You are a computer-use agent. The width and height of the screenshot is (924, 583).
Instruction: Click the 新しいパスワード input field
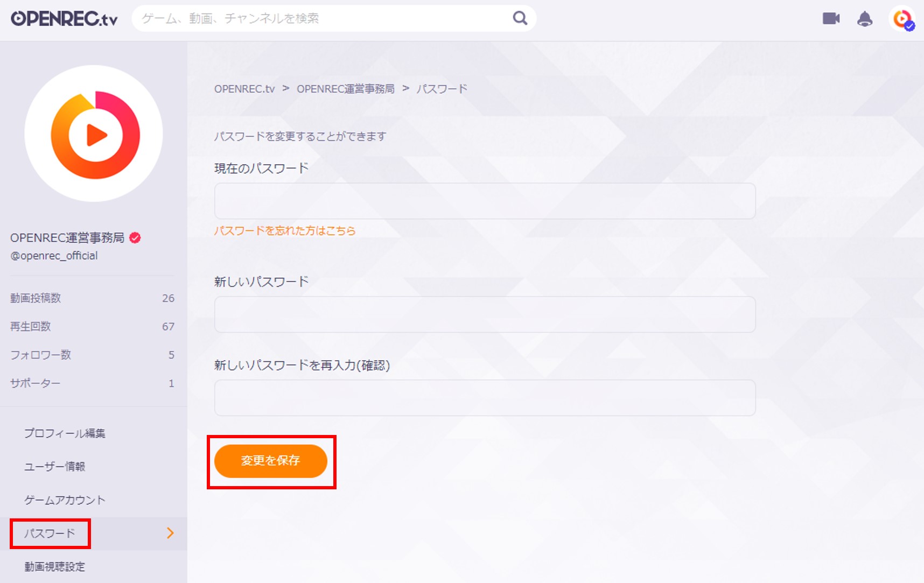pyautogui.click(x=485, y=314)
